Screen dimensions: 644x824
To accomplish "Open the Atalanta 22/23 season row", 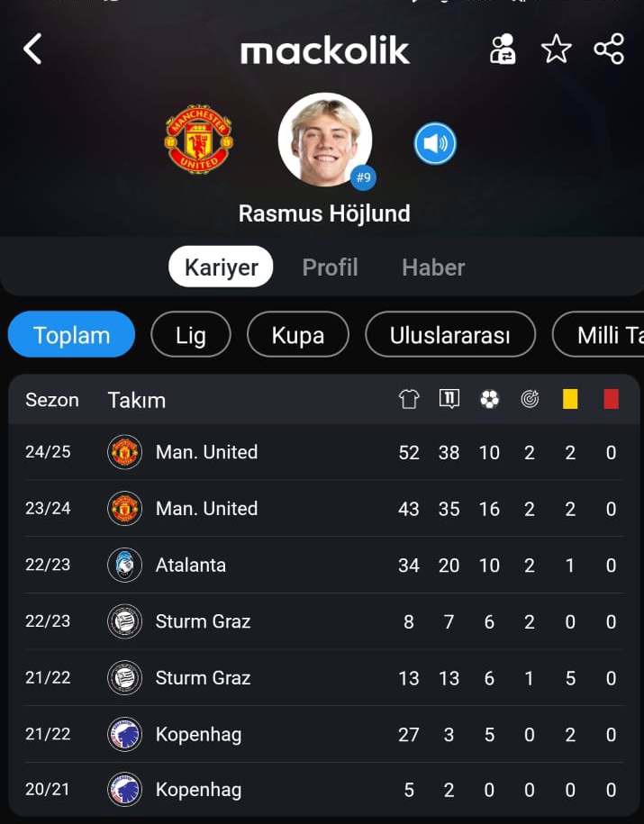I will 324,565.
